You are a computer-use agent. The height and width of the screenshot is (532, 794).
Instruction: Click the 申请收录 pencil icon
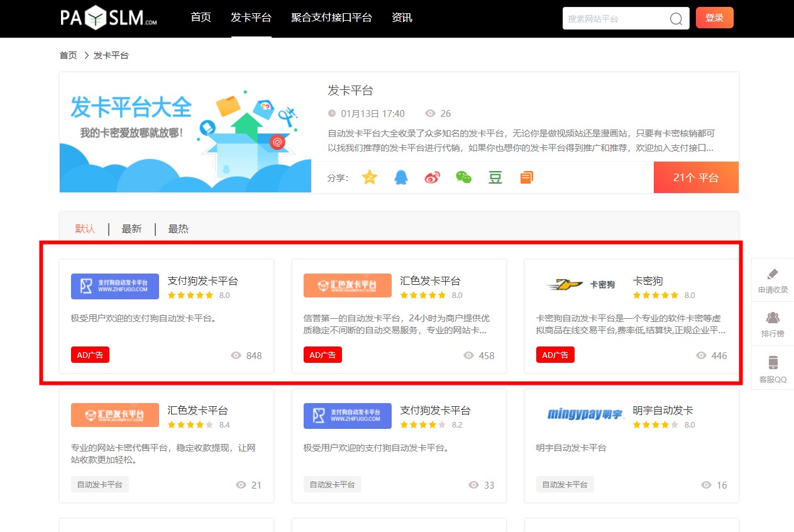pyautogui.click(x=773, y=274)
